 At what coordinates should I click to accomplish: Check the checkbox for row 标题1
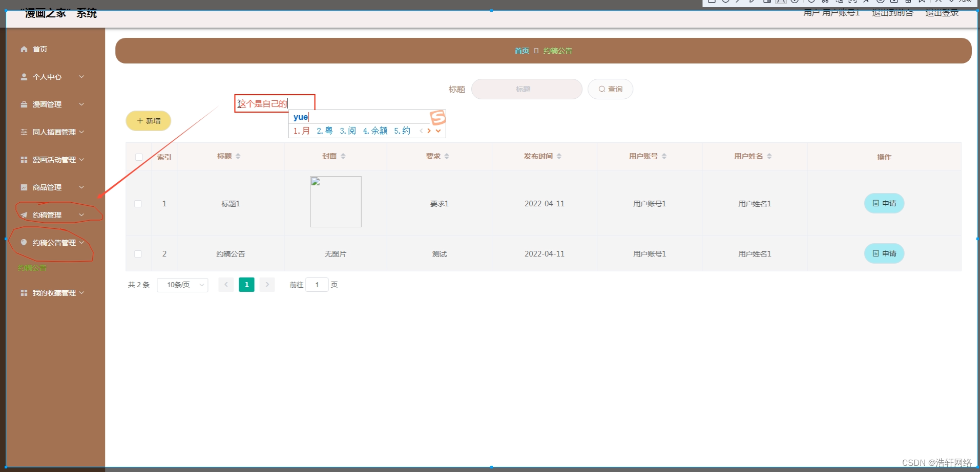[x=138, y=204]
